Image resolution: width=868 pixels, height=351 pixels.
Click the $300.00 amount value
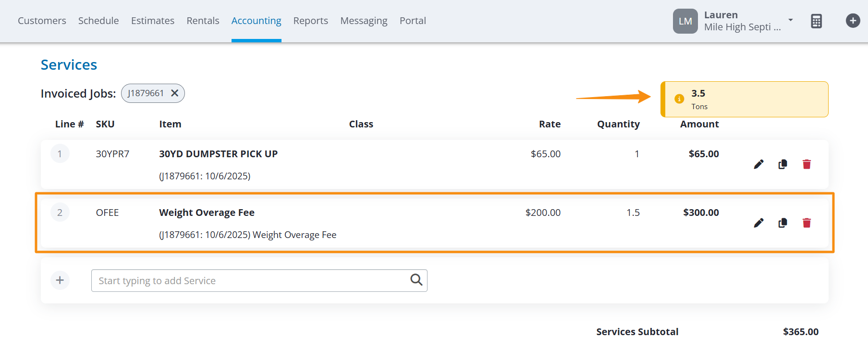[701, 213]
